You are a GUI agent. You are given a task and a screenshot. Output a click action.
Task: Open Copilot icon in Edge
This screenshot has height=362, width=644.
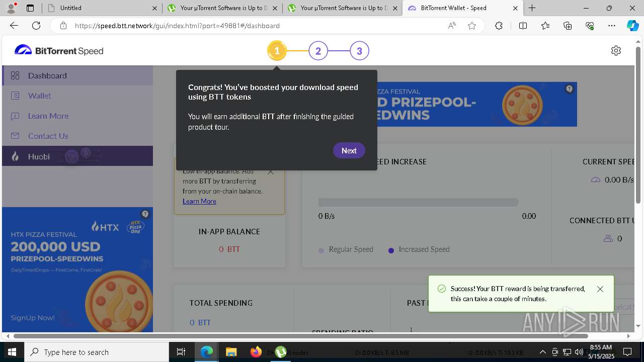632,26
